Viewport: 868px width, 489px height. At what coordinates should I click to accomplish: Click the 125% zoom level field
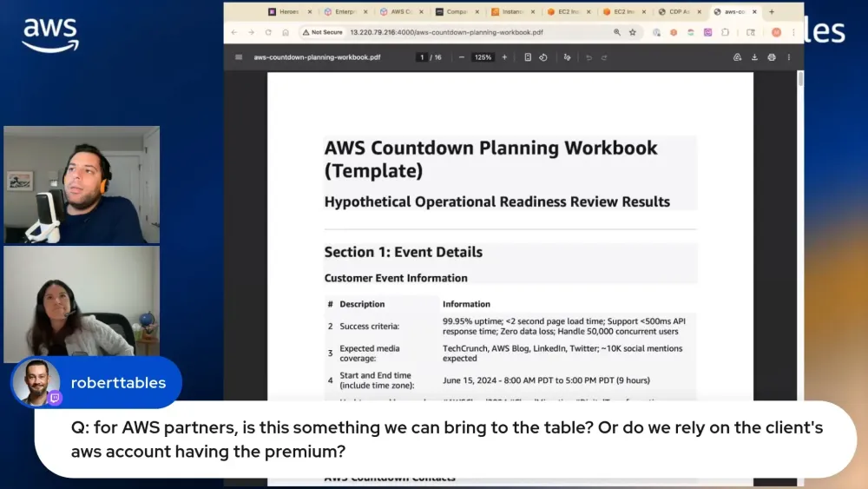click(x=483, y=57)
